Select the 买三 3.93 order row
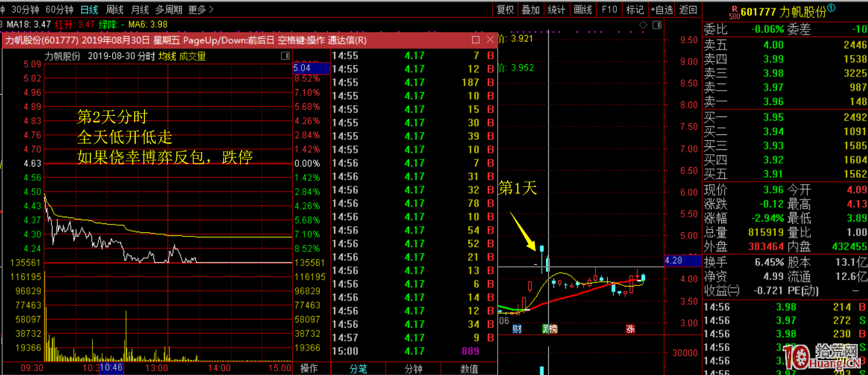The height and width of the screenshot is (375, 868). [x=785, y=146]
